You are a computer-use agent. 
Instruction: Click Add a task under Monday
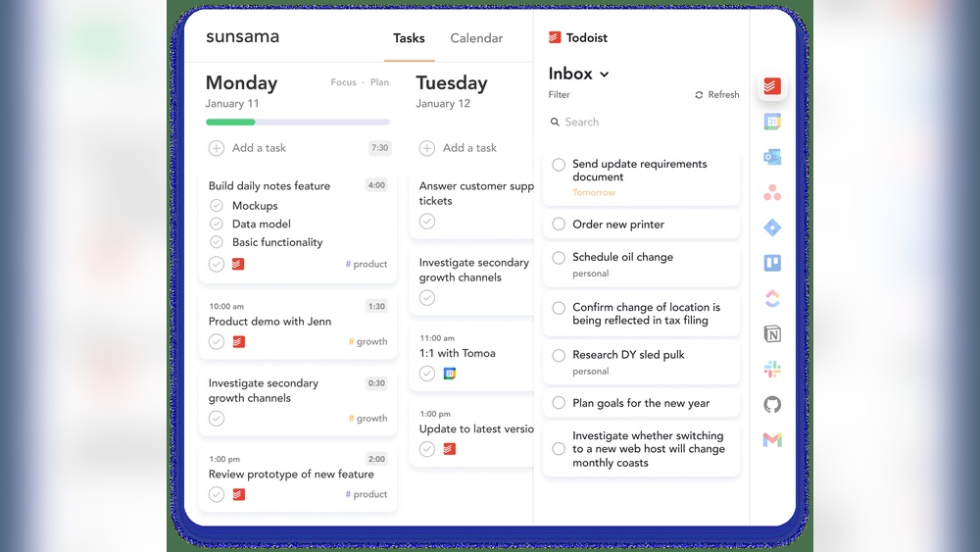point(259,148)
